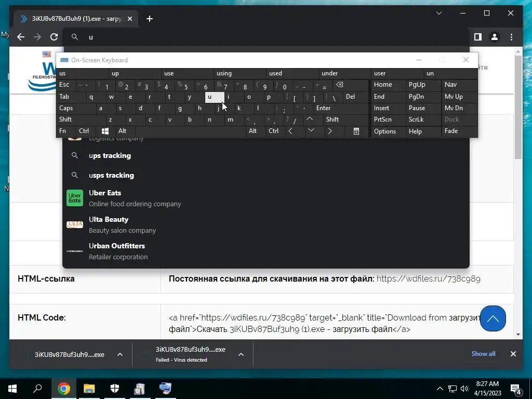Screen dimensions: 532x399
Task: Tap the Esc key on On-Screen Keyboard
Action: tap(66, 85)
